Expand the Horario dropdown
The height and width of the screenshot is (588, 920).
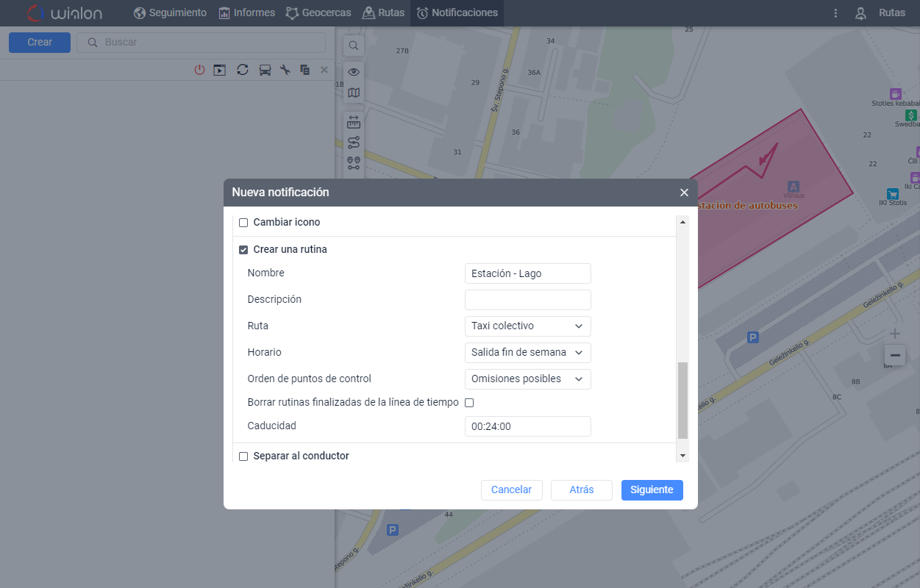tap(527, 352)
